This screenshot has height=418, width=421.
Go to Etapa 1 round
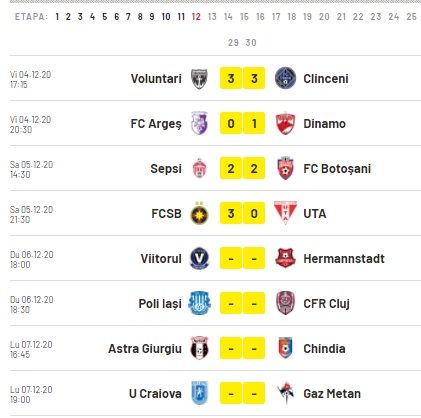click(57, 17)
